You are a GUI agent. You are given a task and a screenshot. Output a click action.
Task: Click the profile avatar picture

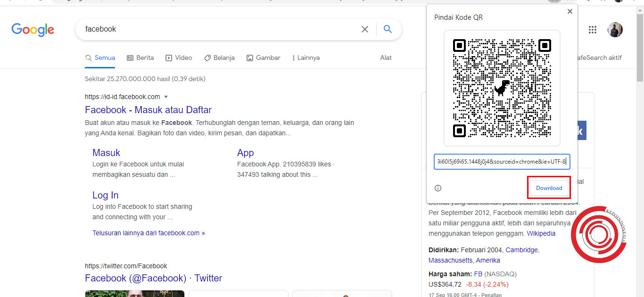(x=616, y=29)
